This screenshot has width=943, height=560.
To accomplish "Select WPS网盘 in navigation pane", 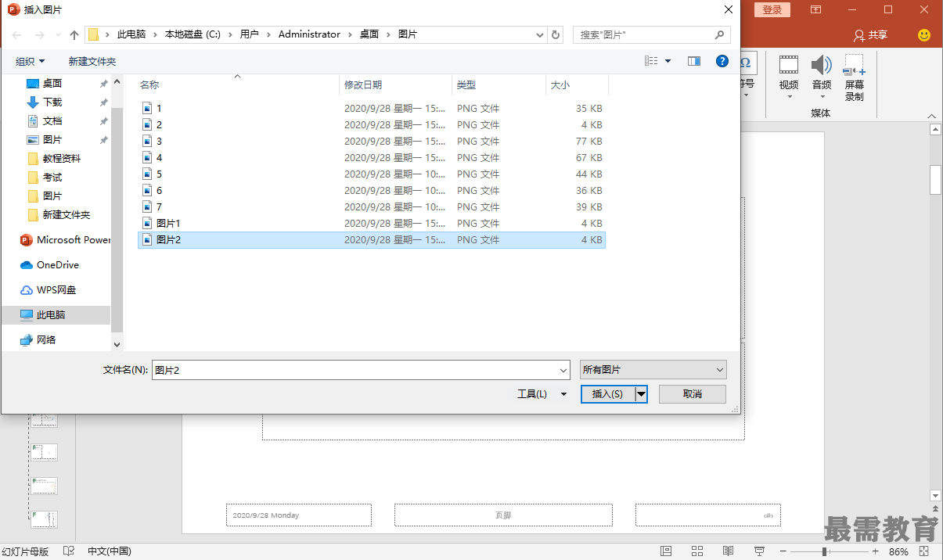I will click(56, 290).
